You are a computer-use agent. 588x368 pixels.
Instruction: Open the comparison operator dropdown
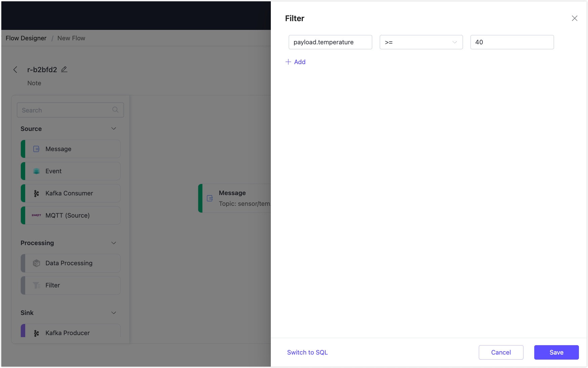point(421,42)
